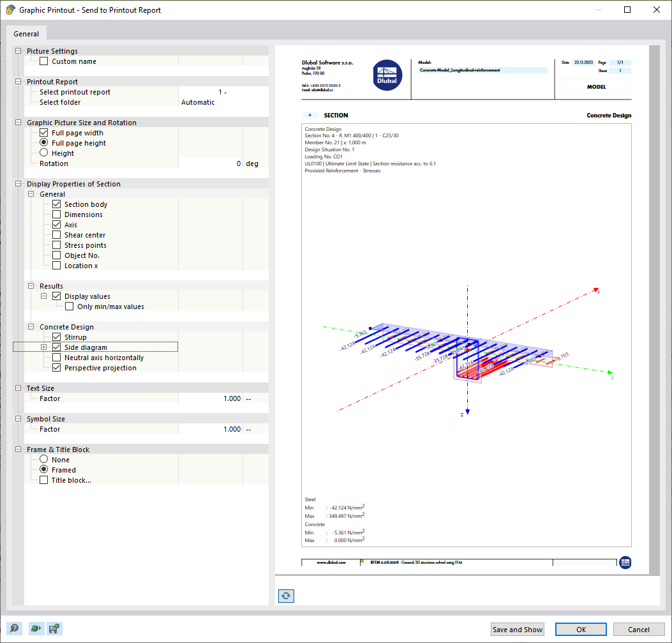This screenshot has height=643, width=672.
Task: Collapse the Text Size section
Action: click(18, 388)
